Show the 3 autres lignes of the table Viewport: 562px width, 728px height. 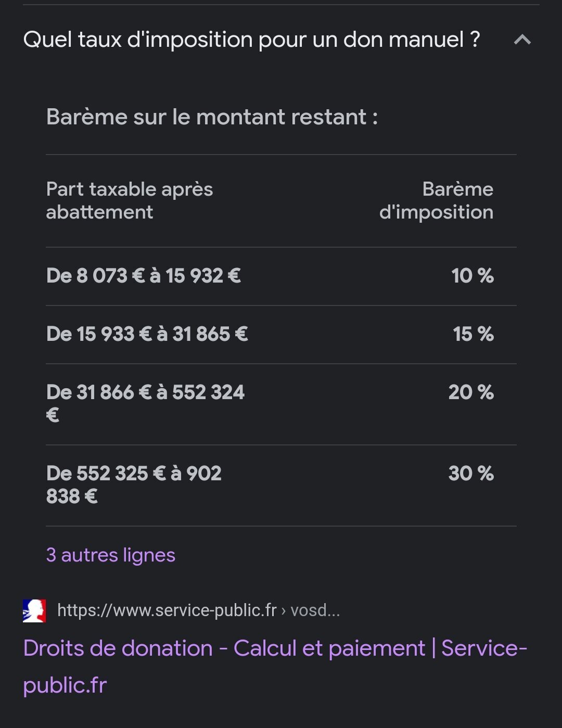[110, 555]
